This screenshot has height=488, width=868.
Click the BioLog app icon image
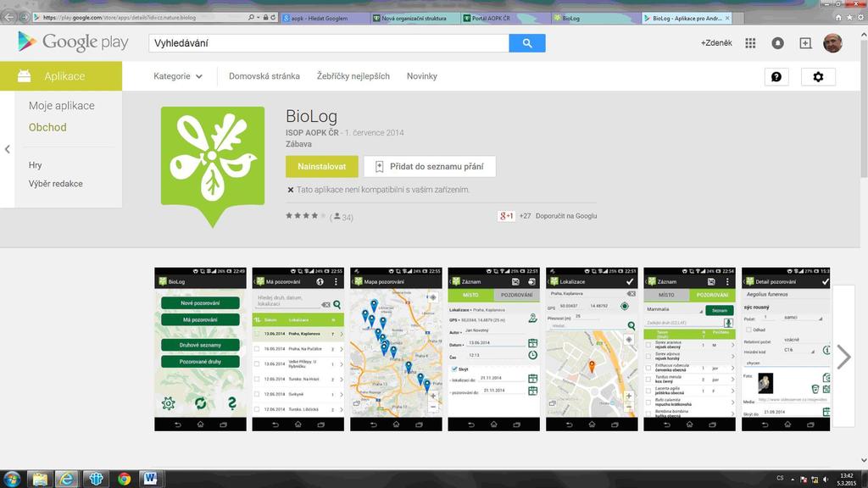click(213, 167)
